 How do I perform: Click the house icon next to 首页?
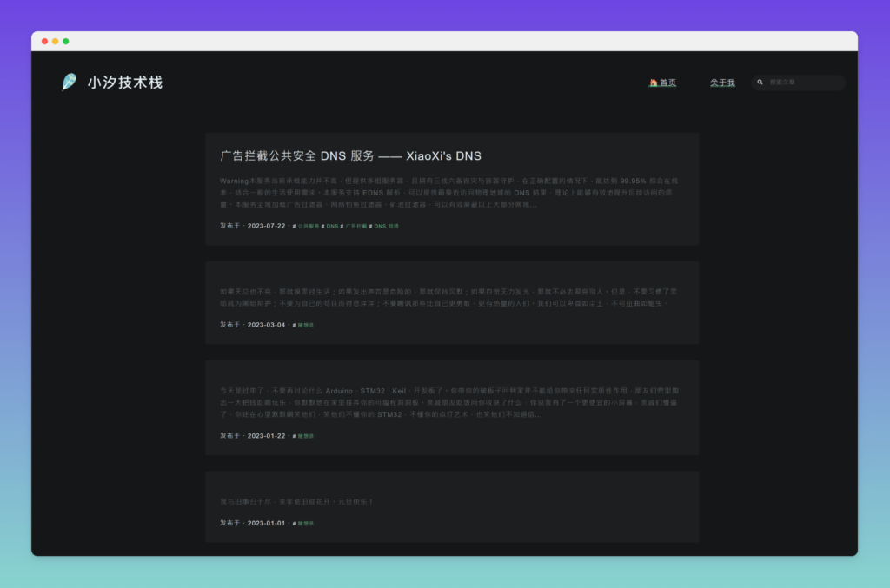coord(654,83)
